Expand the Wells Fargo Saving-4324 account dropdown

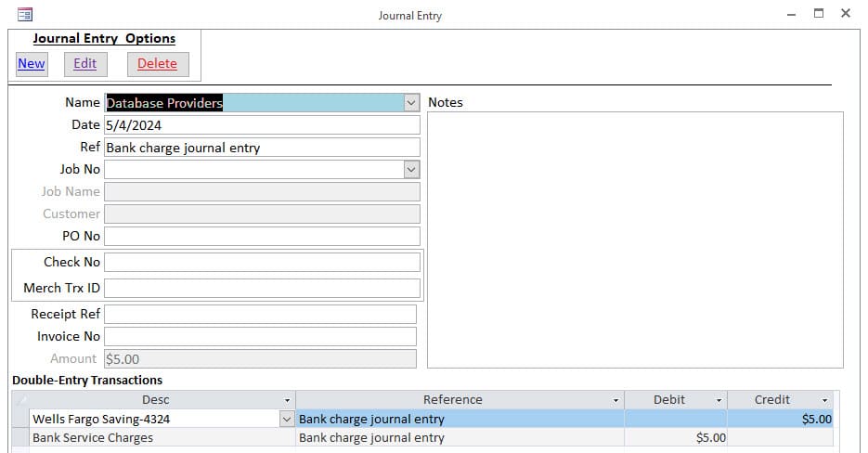(287, 420)
